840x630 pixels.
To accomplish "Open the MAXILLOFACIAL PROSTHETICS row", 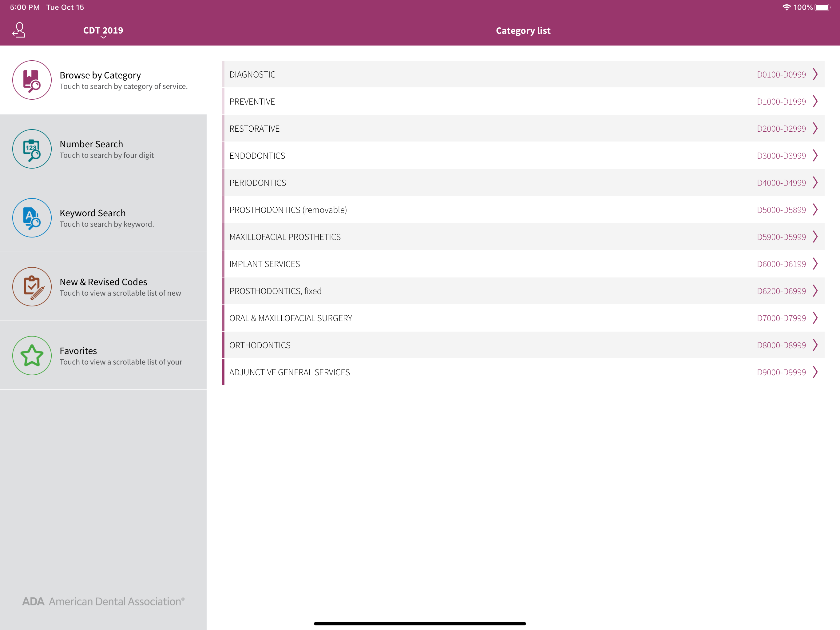I will click(523, 237).
